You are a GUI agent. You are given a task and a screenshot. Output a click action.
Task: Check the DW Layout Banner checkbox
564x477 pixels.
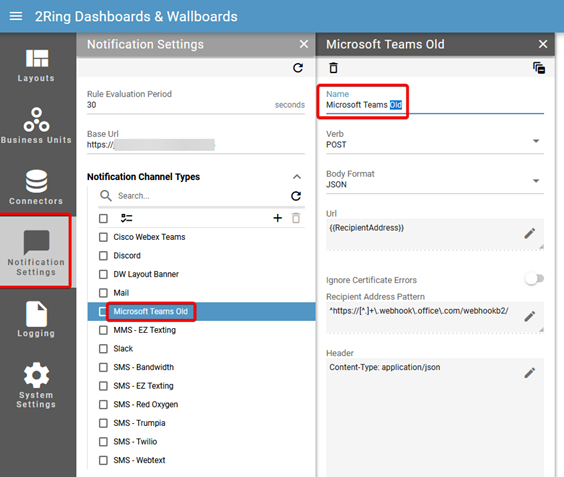click(x=103, y=274)
